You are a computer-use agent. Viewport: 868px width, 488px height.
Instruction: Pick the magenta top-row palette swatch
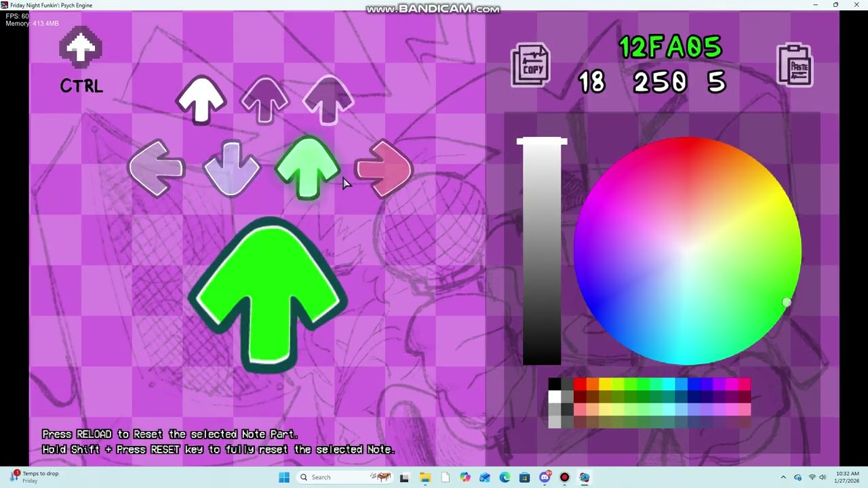click(x=732, y=384)
